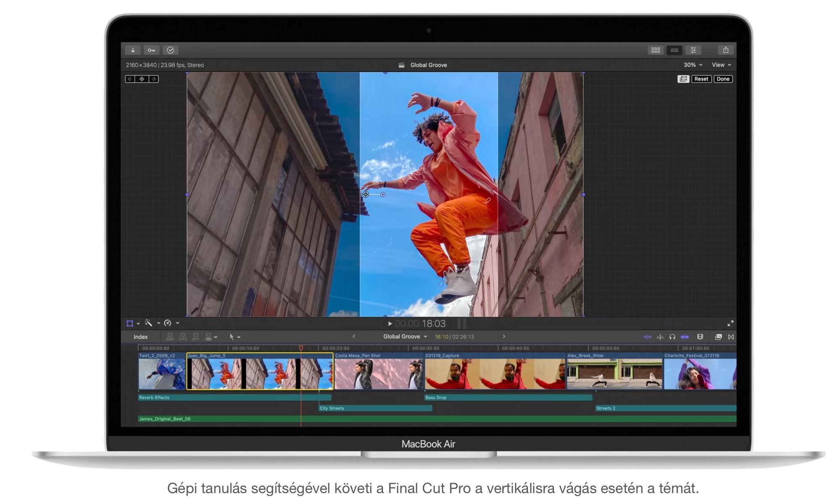
Task: Select the Alex_Break_Wide clip
Action: pyautogui.click(x=614, y=371)
